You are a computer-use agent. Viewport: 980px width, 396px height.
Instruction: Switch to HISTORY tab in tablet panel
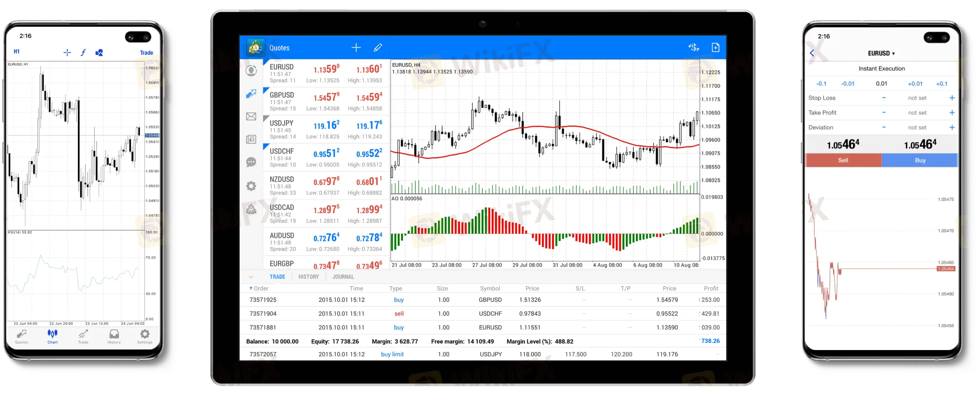click(x=308, y=277)
